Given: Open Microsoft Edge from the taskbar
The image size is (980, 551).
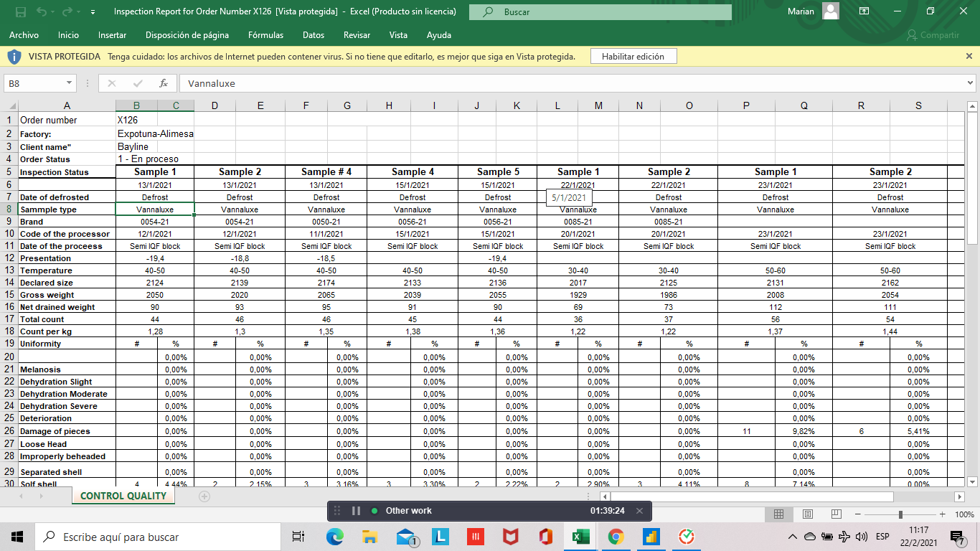Looking at the screenshot, I should [335, 537].
